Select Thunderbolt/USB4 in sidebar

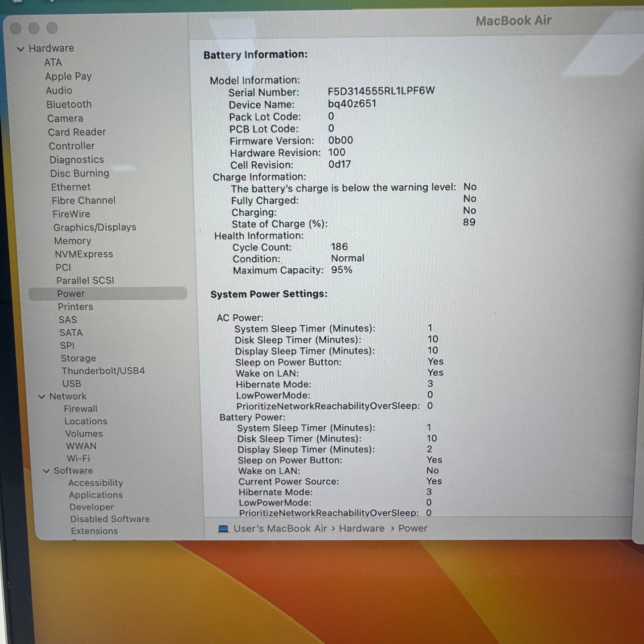click(103, 371)
